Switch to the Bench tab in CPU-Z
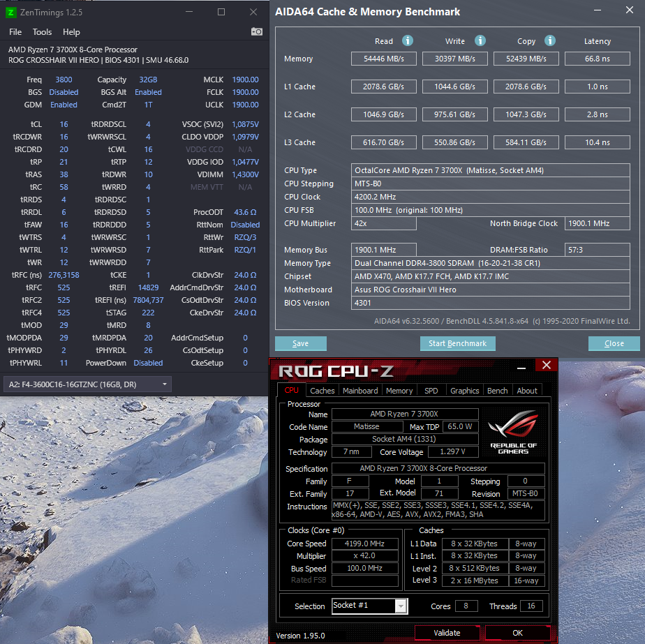Image resolution: width=645 pixels, height=644 pixels. [497, 391]
